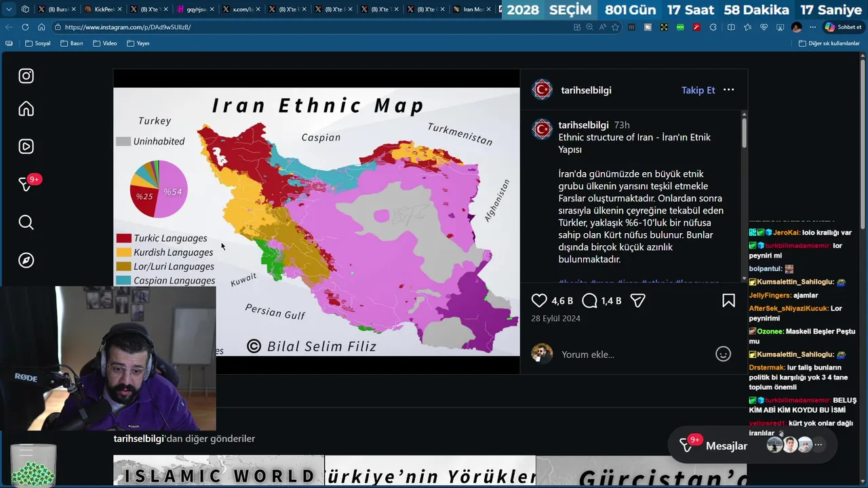Open the zoom magnifier icon in address bar
This screenshot has height=488, width=868.
pos(589,27)
